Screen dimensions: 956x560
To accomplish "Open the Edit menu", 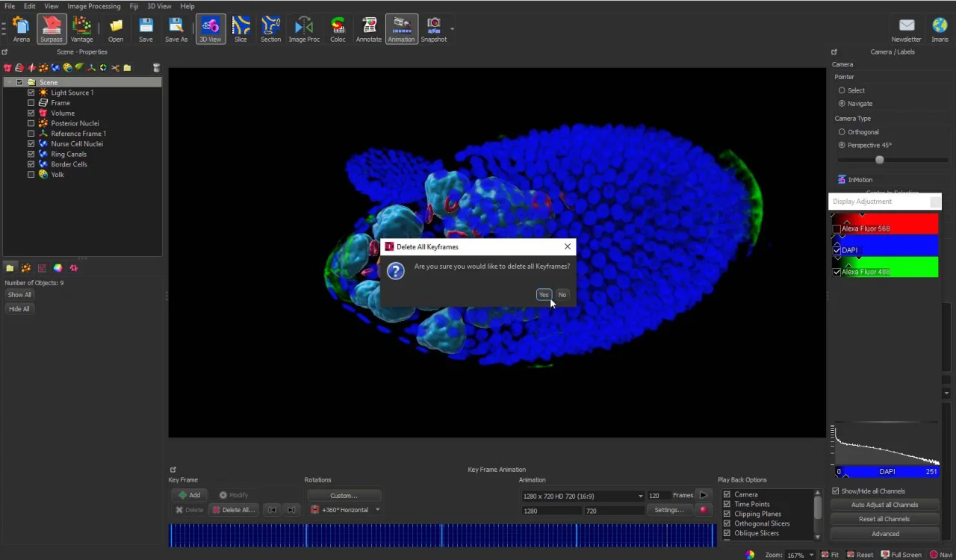I will 29,6.
